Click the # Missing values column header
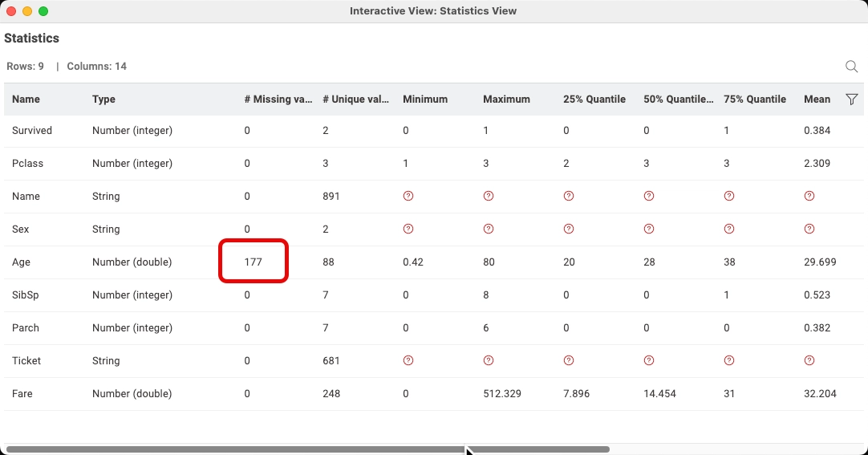The image size is (868, 455). tap(278, 100)
